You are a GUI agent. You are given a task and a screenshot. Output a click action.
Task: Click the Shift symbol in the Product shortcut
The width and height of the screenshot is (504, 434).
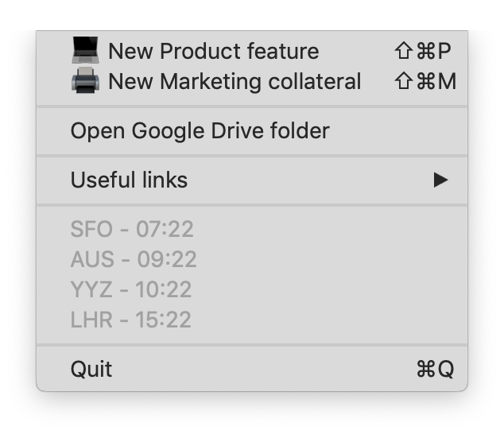pos(404,51)
